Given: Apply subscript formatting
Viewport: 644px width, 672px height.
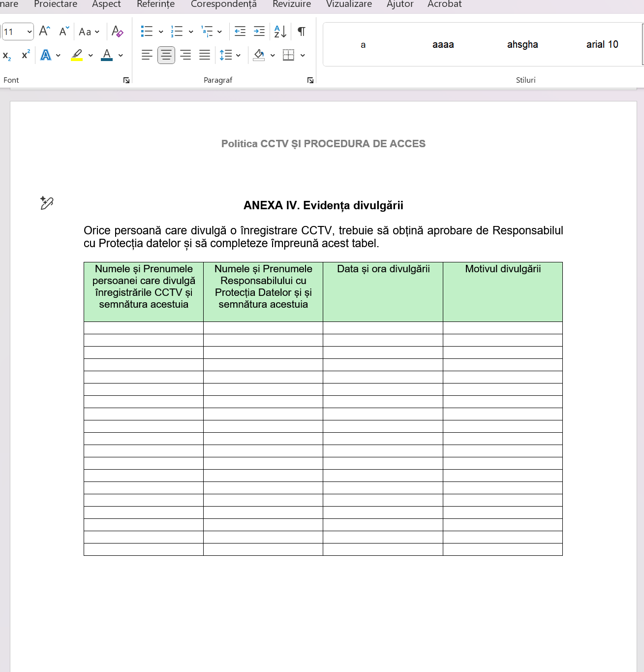Looking at the screenshot, I should (x=7, y=55).
